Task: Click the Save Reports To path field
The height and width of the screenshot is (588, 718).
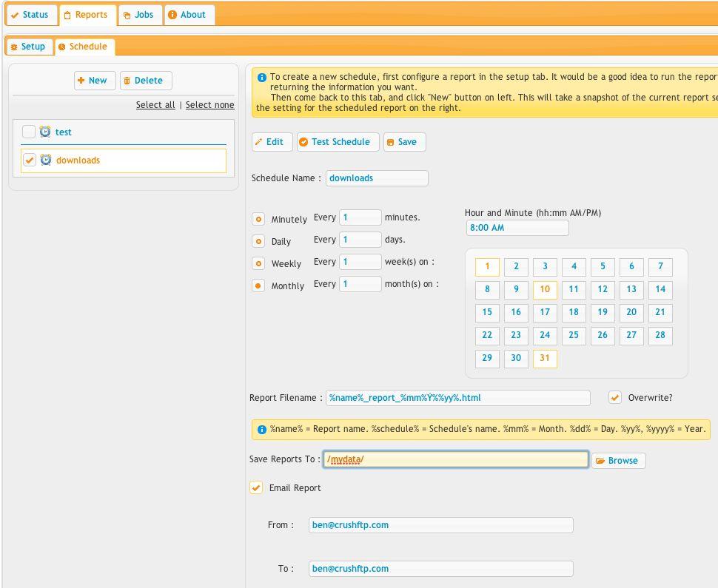Action: coord(456,459)
